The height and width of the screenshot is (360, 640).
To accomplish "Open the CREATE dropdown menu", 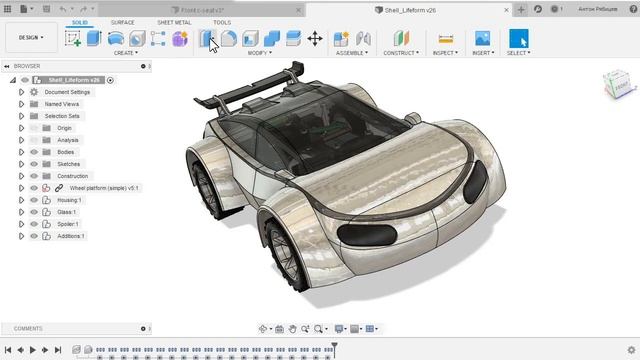I will [126, 53].
